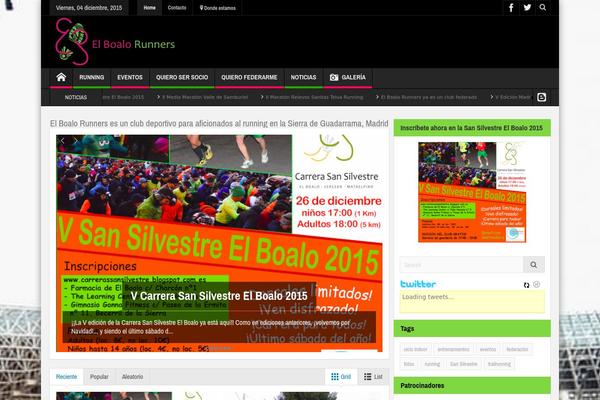Open ticker item El Boalo Runners club federado

429,97
